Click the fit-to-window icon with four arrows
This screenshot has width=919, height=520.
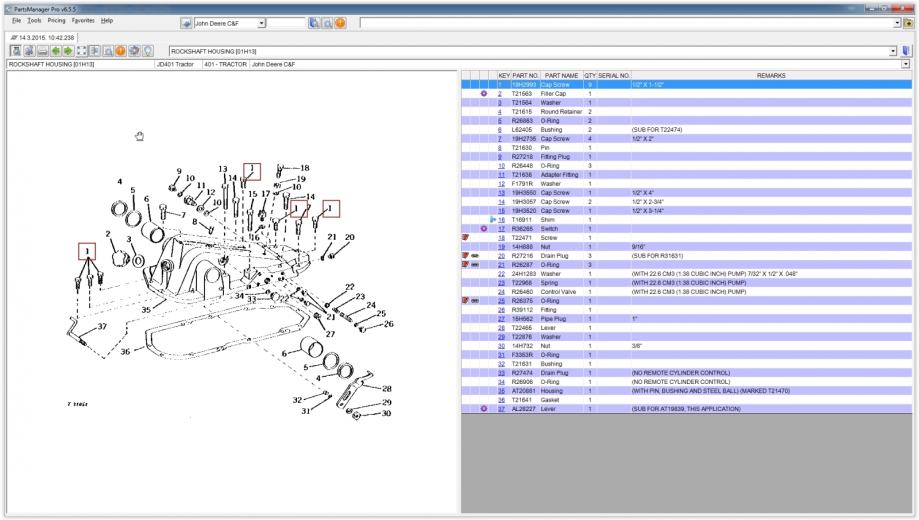pos(81,50)
